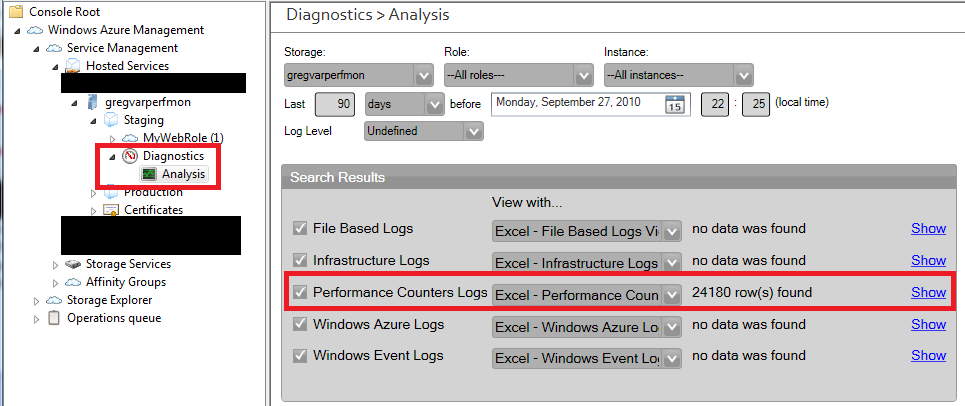965x406 pixels.
Task: Open the Windows Azure Logs viewer dropdown
Action: (x=587, y=327)
